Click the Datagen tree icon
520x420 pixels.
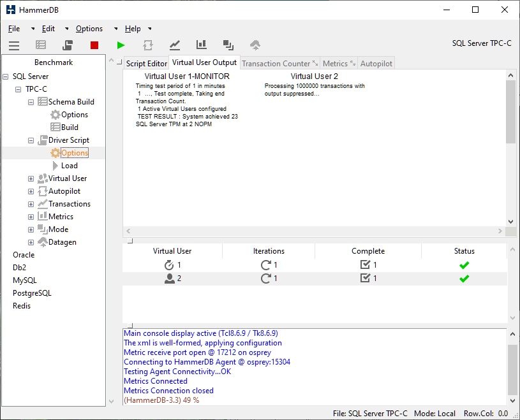(43, 242)
